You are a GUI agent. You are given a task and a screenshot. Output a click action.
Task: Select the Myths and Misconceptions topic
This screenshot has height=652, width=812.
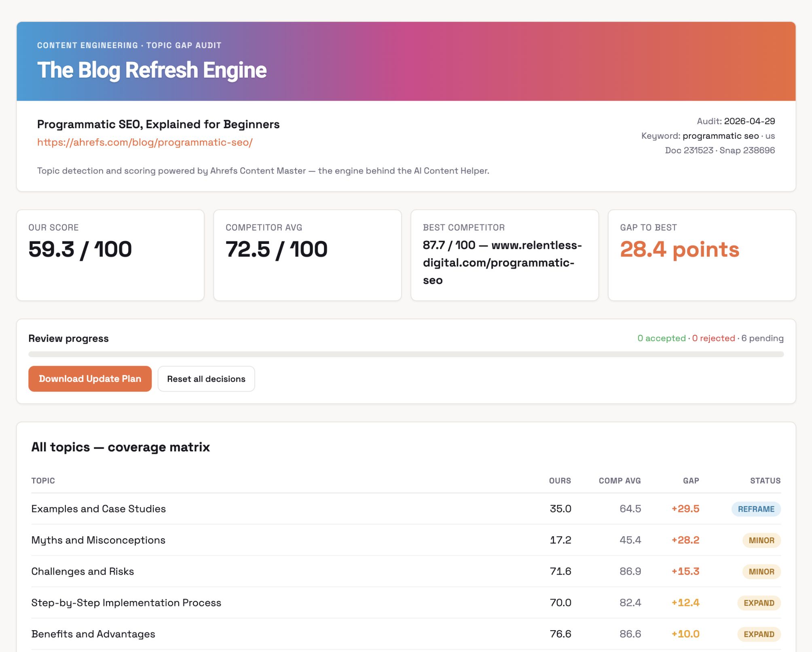point(98,540)
